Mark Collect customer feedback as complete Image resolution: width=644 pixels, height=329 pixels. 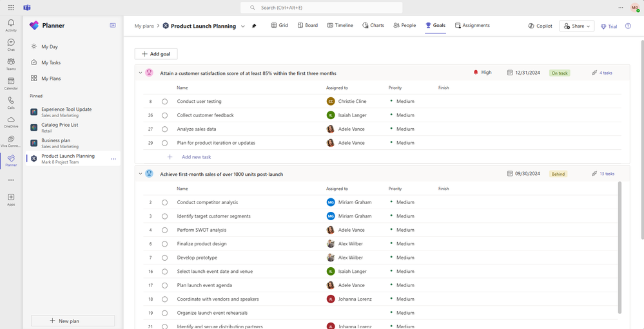[x=164, y=115]
